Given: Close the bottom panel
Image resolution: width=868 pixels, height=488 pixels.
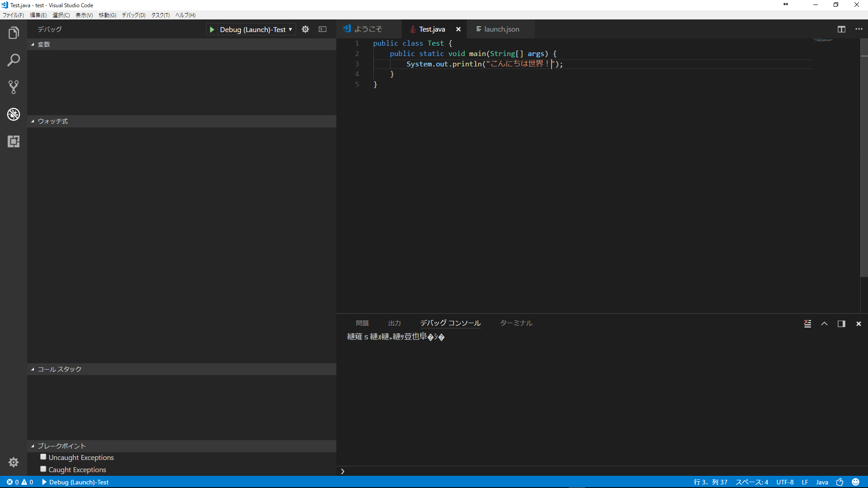Looking at the screenshot, I should point(859,324).
